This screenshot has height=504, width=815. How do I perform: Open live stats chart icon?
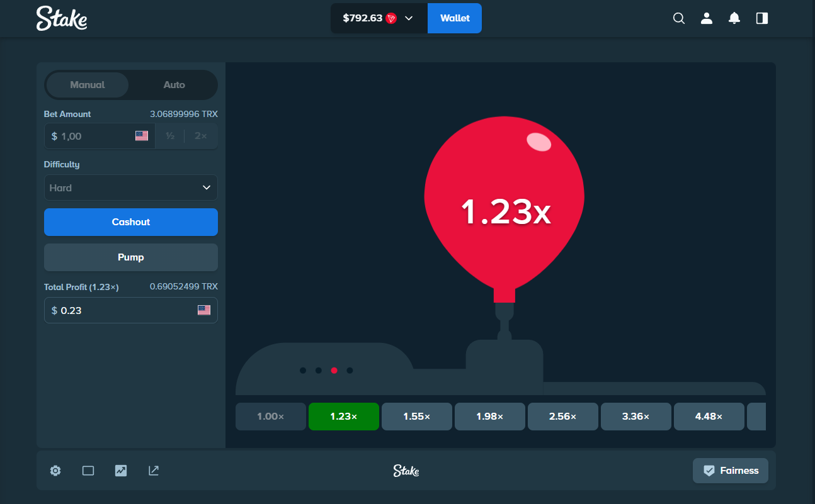tap(121, 471)
